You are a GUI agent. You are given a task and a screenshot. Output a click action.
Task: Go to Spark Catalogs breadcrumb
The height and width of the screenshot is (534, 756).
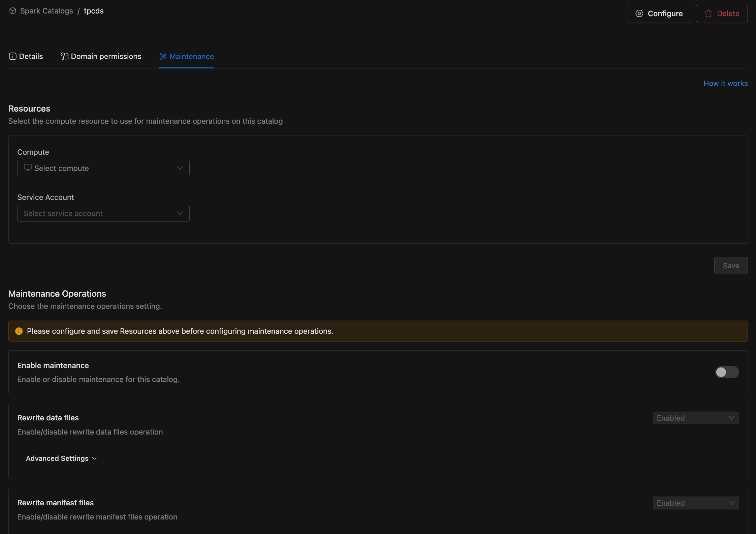click(46, 11)
